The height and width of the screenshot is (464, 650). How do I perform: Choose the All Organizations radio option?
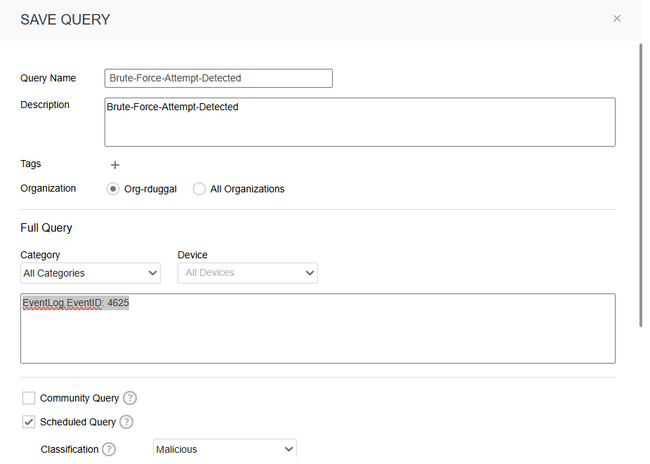coord(200,189)
